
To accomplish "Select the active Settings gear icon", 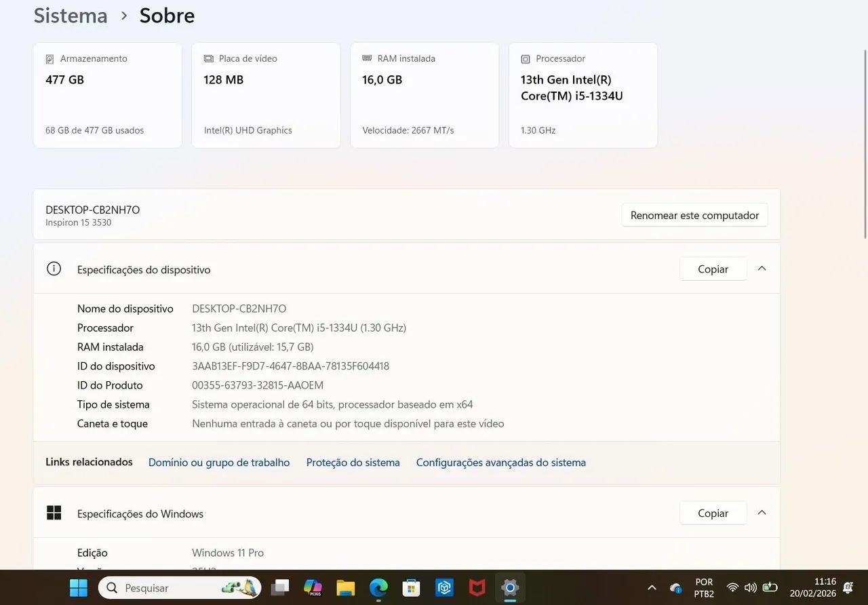I will point(509,587).
